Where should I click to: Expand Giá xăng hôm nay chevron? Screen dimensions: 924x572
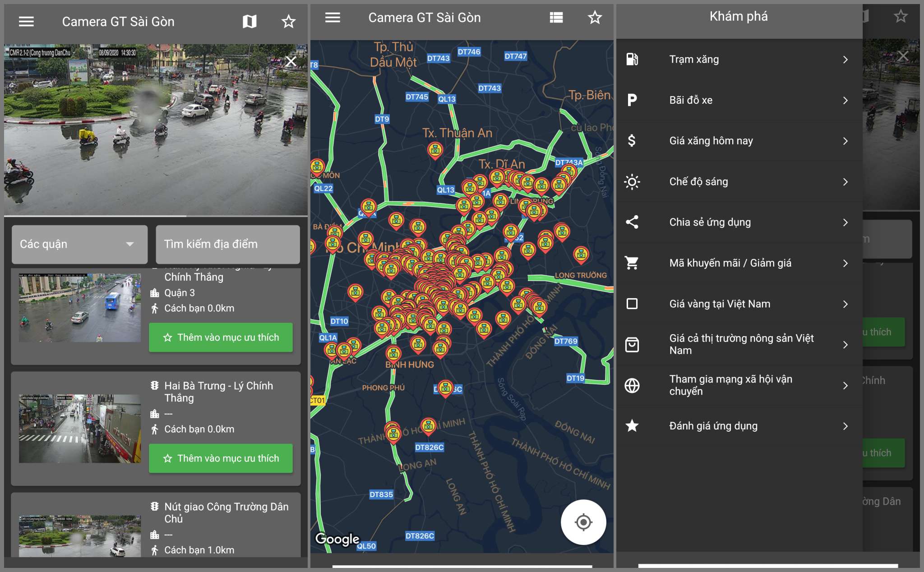click(x=845, y=141)
